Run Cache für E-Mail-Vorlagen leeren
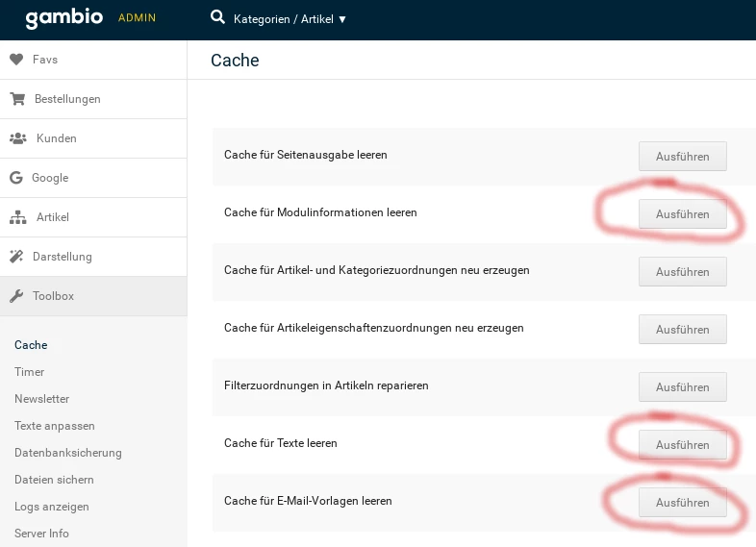 pos(682,503)
